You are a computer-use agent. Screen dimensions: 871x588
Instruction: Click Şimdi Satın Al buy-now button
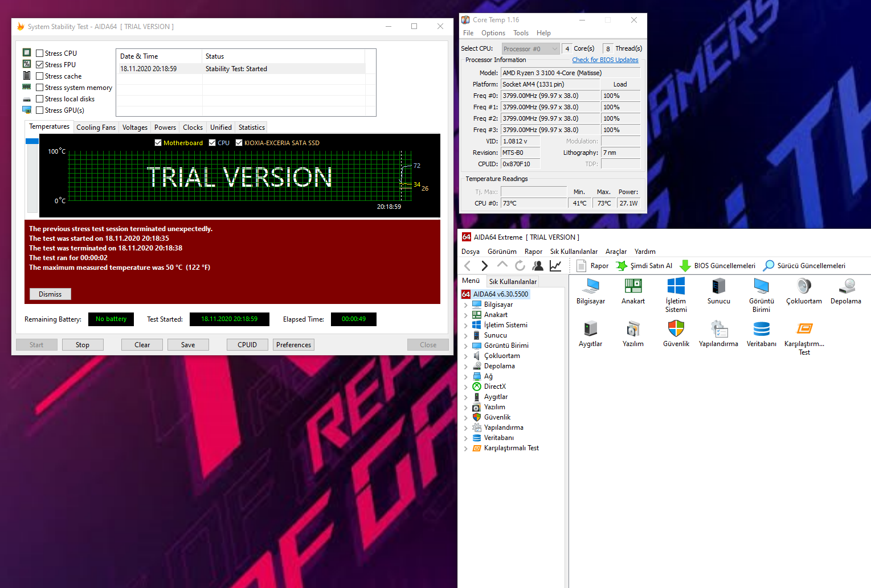[x=644, y=266]
